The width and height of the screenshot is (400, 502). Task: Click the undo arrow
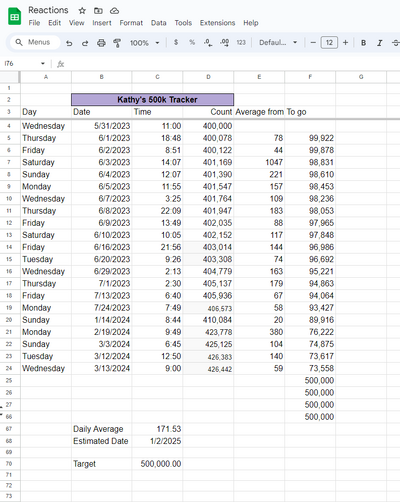coord(69,43)
